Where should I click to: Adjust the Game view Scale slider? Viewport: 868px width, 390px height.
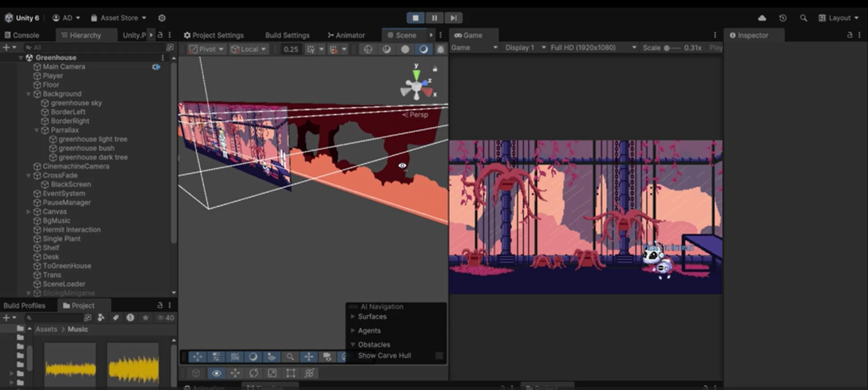(x=672, y=48)
